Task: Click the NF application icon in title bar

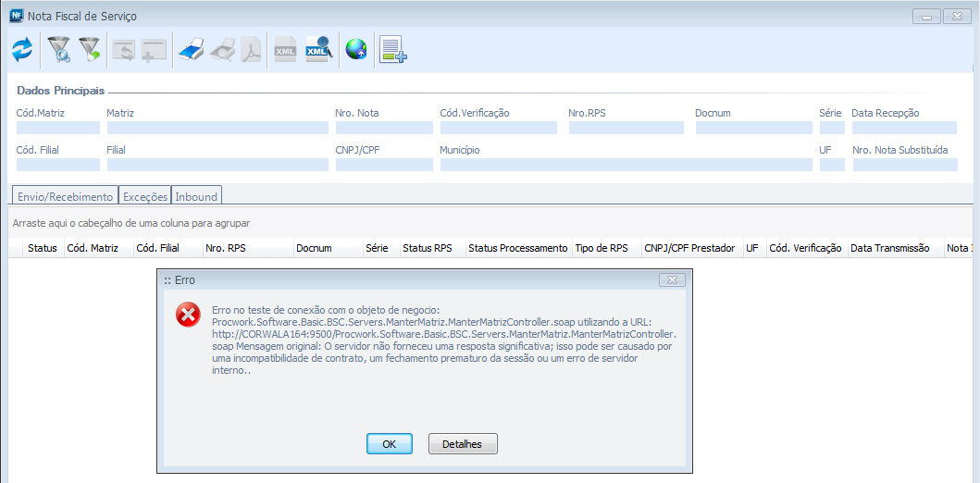Action: [x=17, y=16]
